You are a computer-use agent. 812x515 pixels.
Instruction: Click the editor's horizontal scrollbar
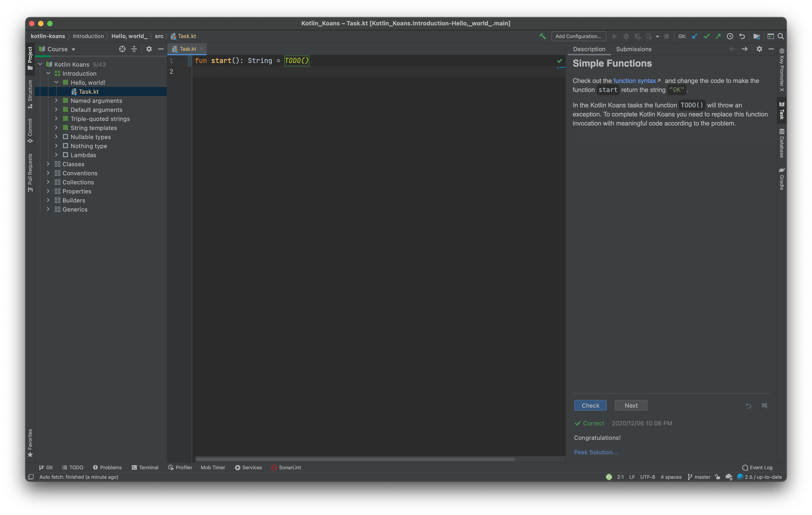coord(354,459)
